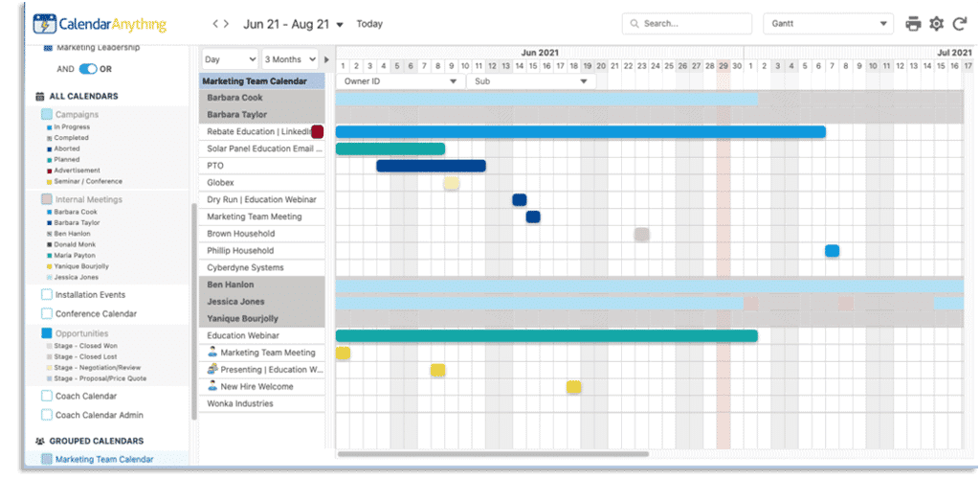Select the Dry Run | Education Webinar row
The width and height of the screenshot is (980, 479).
click(262, 200)
